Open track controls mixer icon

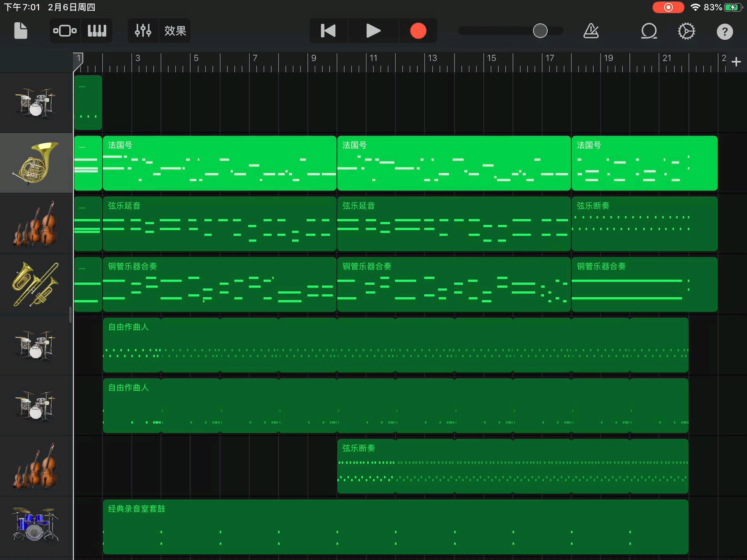pos(143,30)
